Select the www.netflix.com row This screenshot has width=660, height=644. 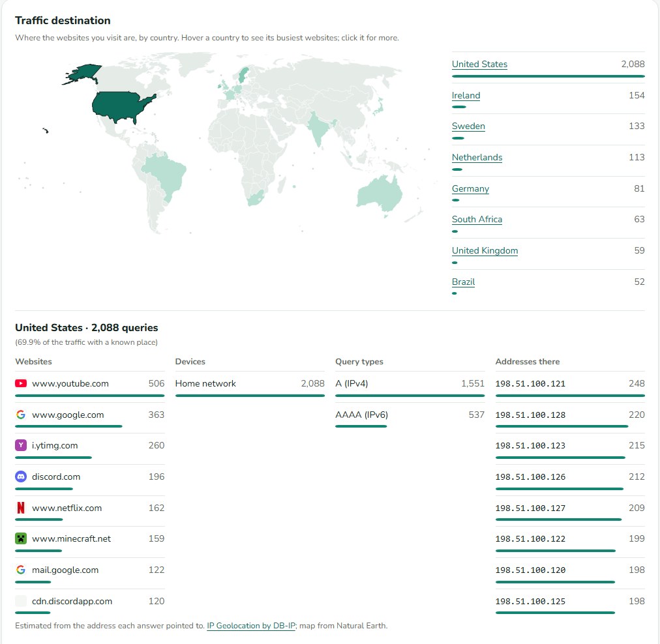(89, 511)
